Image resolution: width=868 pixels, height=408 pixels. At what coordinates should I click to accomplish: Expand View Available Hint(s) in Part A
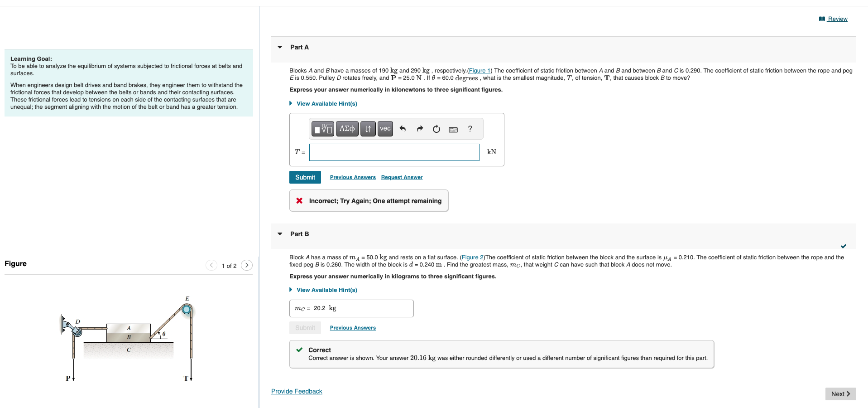[326, 103]
